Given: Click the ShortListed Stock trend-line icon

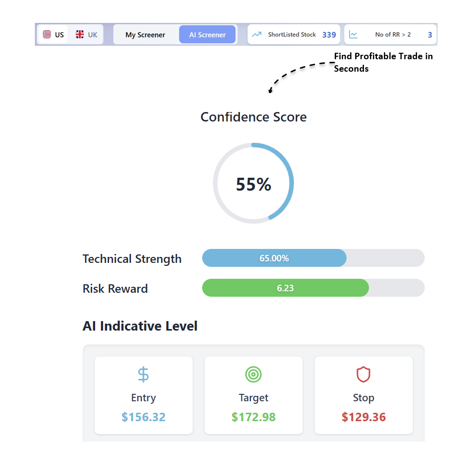Looking at the screenshot, I should [x=257, y=34].
